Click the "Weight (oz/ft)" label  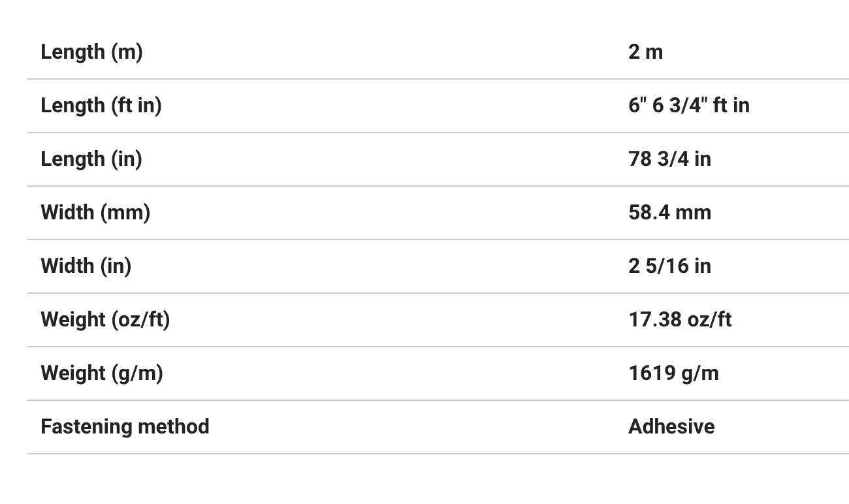tap(105, 319)
